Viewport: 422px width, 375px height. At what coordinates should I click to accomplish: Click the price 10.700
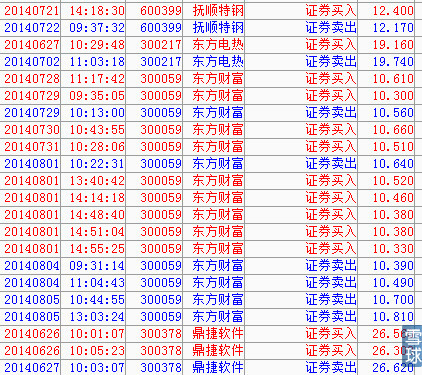tap(393, 300)
